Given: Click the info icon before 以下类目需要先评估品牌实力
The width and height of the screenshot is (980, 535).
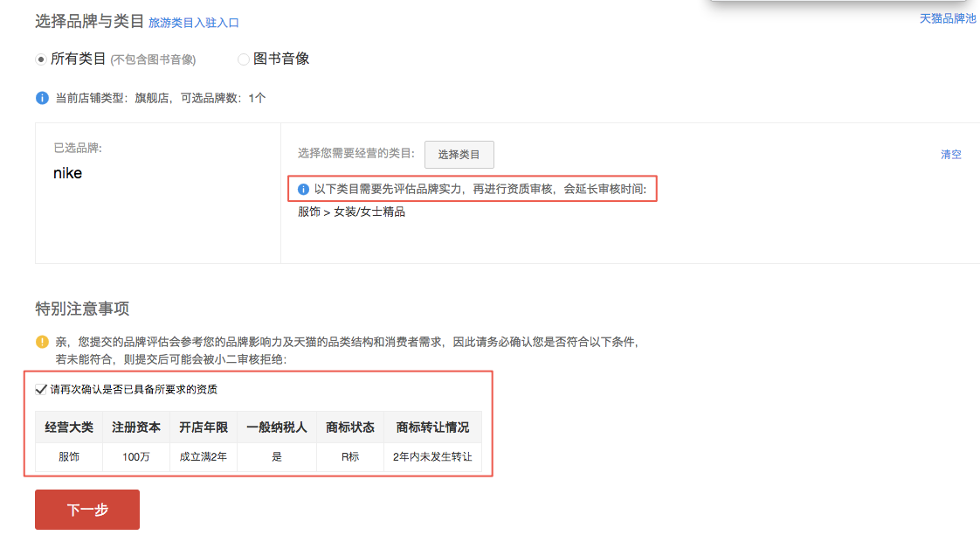Looking at the screenshot, I should pos(304,189).
